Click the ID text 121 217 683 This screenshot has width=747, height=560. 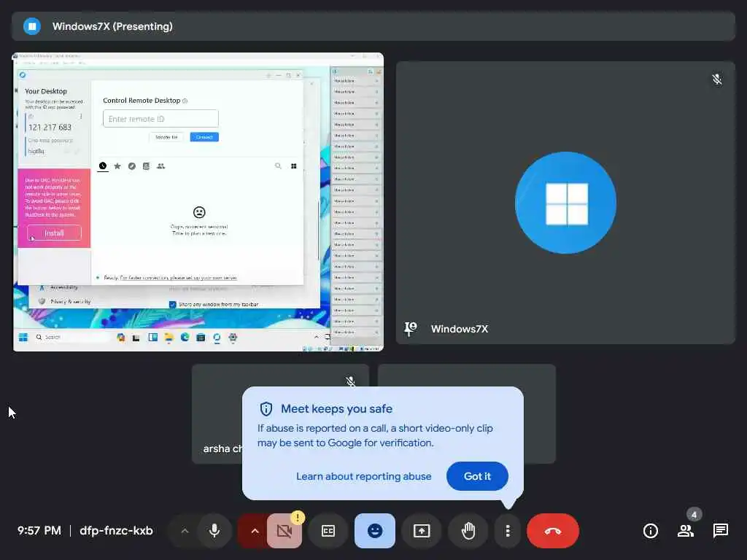50,127
